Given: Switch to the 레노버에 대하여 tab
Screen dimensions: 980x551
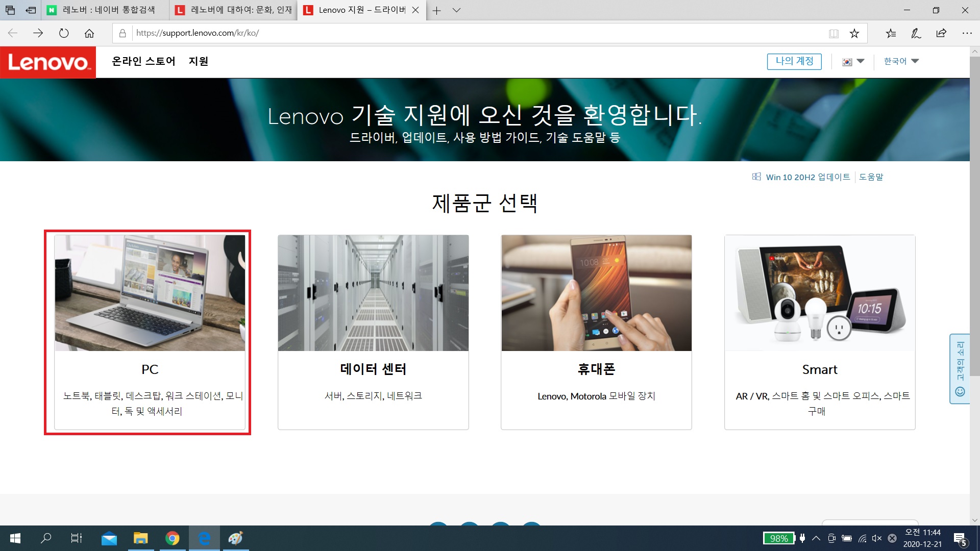Looking at the screenshot, I should (234, 10).
